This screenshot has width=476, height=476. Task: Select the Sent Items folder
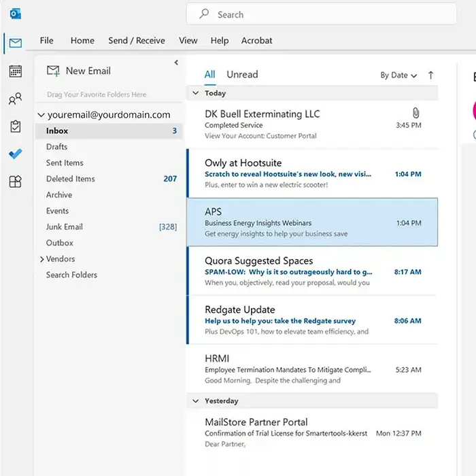109,163
